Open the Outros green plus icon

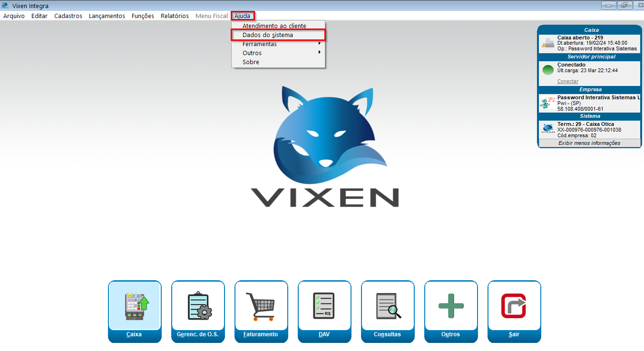(451, 305)
